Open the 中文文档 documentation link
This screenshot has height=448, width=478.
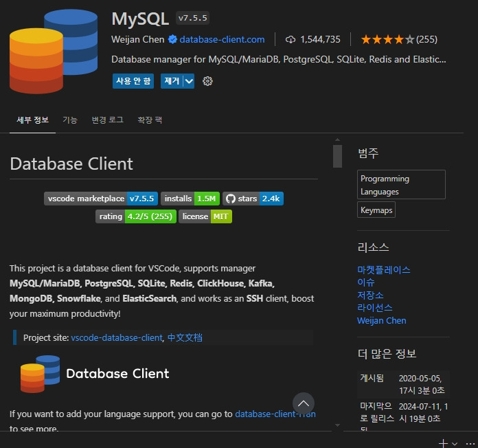pos(185,337)
